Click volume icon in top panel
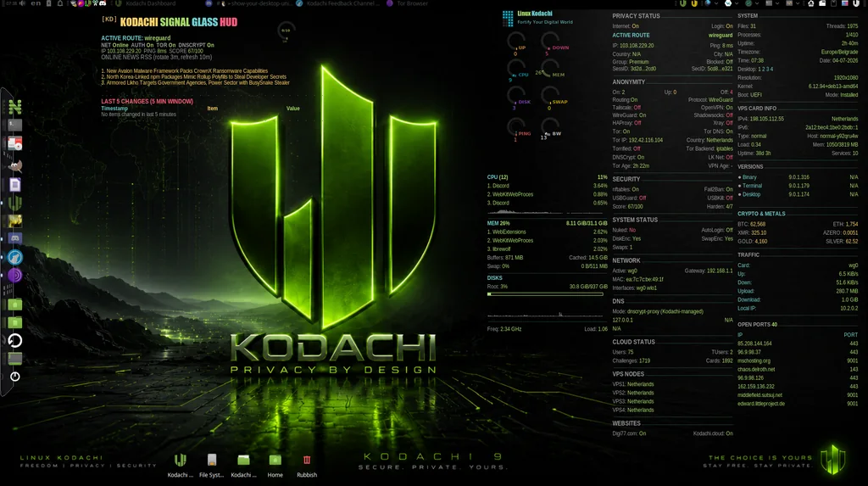Image resolution: width=868 pixels, height=486 pixels. (23, 3)
